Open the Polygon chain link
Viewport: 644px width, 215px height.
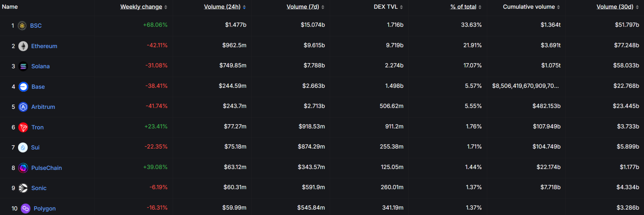pos(44,209)
